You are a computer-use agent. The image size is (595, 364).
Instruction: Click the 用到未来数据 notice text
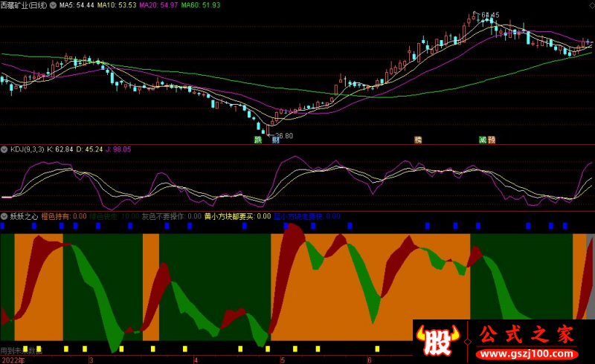click(22, 351)
